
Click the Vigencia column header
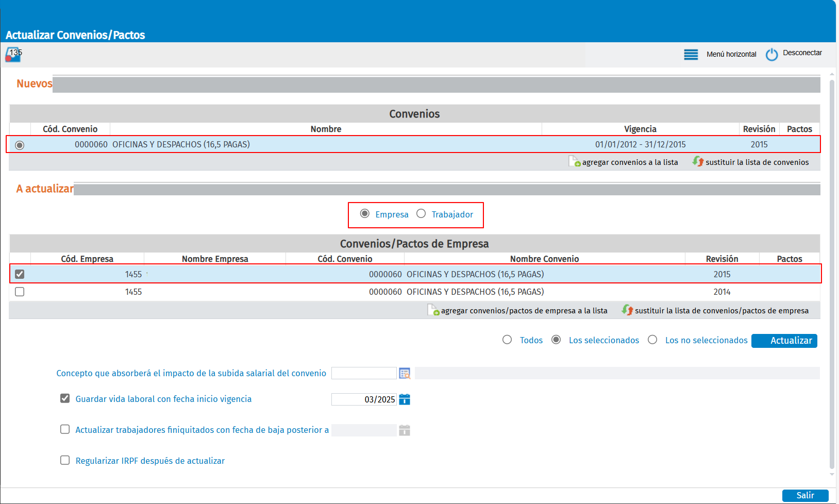pos(640,129)
